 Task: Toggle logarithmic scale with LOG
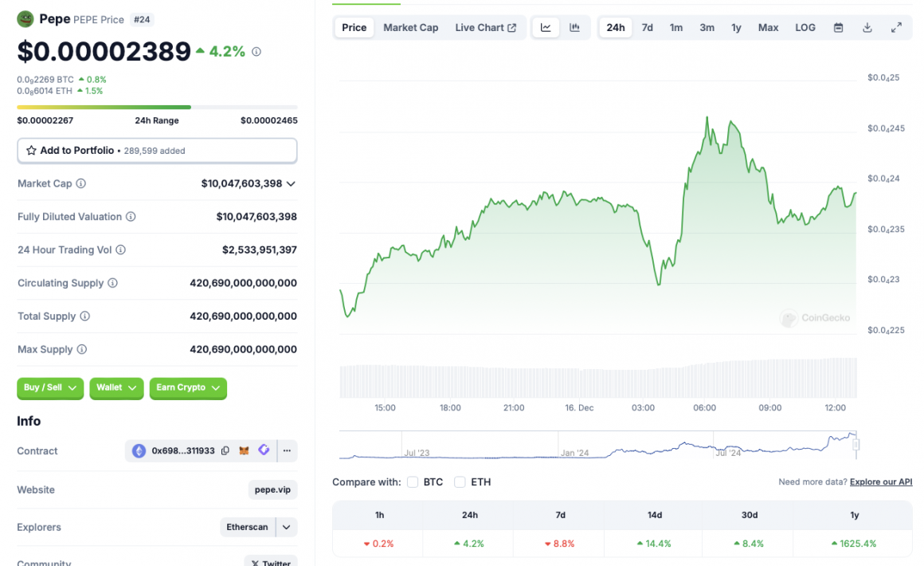pos(805,27)
